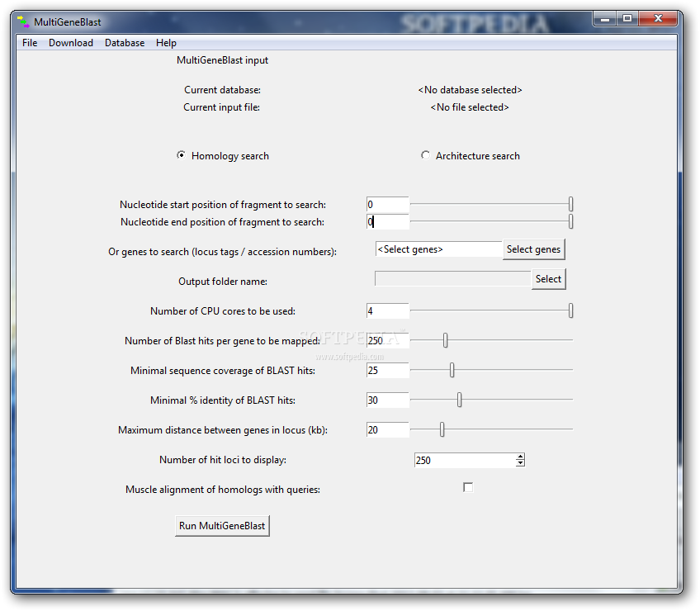Click the 'Current input file:' label
Image resolution: width=700 pixels, height=611 pixels.
[222, 107]
